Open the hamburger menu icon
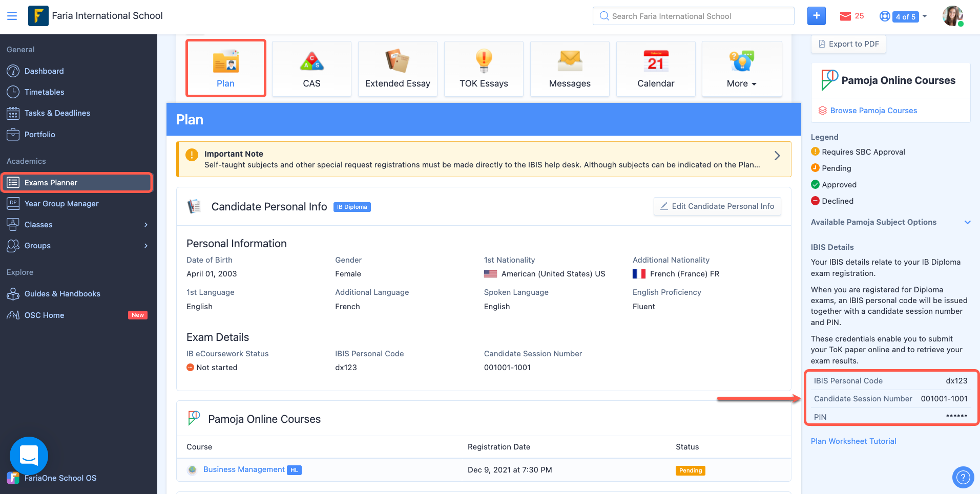 (12, 16)
